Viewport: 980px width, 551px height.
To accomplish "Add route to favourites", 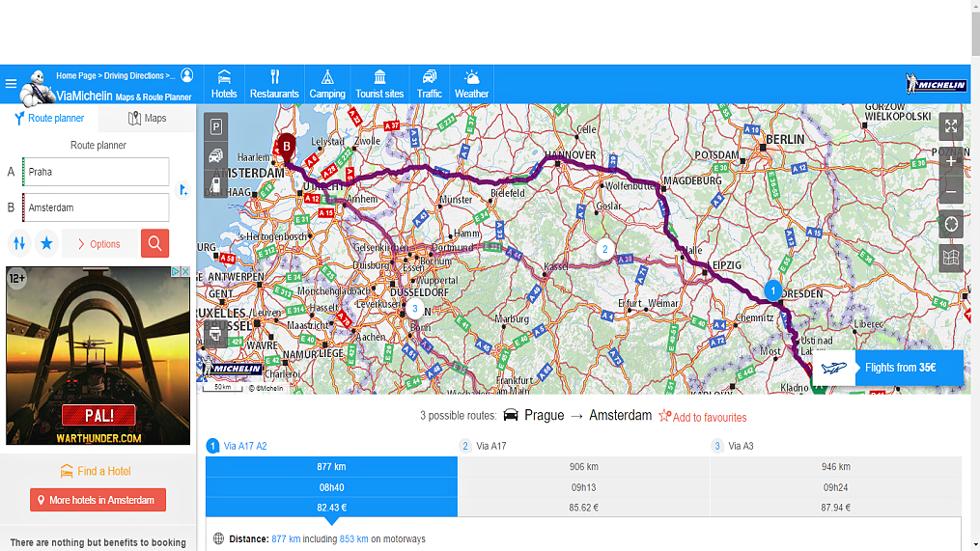I will click(703, 417).
